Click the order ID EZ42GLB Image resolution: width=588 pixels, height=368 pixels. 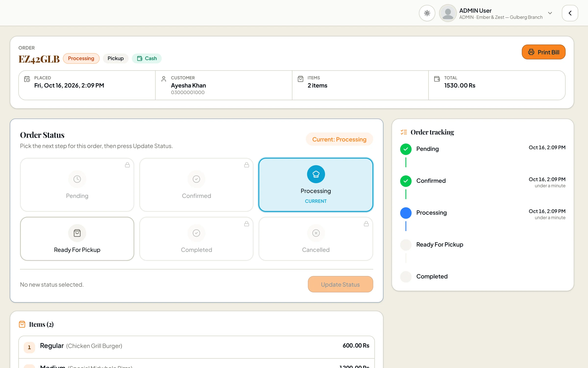(39, 59)
